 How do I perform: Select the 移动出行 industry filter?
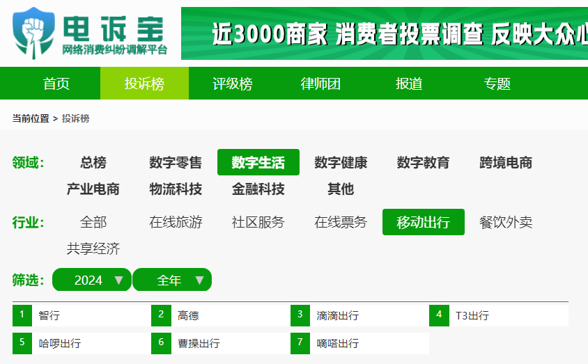(424, 222)
